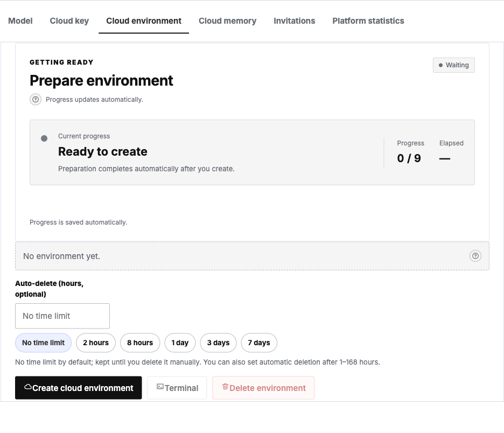Click Delete environment button
This screenshot has height=433, width=504.
click(x=263, y=388)
